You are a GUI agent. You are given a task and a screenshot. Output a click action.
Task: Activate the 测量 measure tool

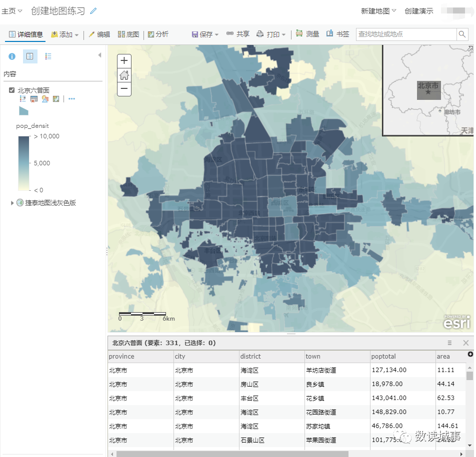(307, 34)
